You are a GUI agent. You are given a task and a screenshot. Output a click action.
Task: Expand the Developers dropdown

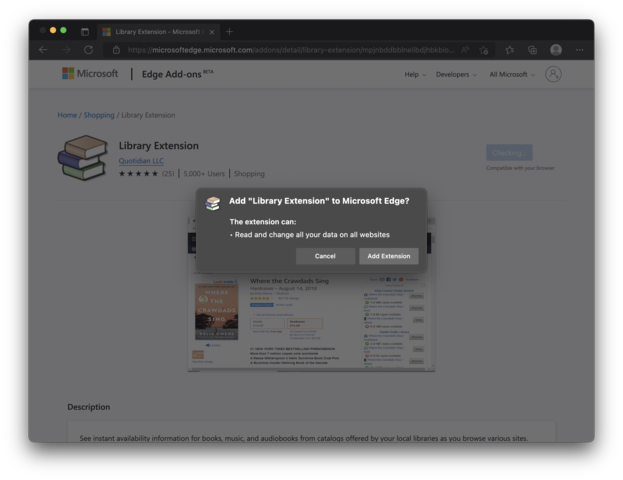click(x=456, y=75)
